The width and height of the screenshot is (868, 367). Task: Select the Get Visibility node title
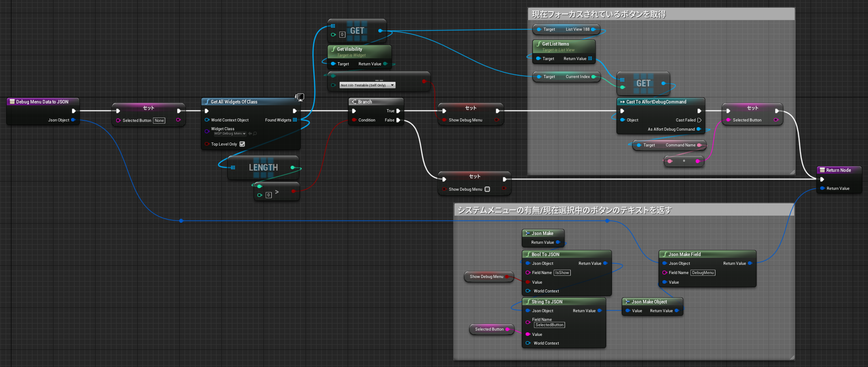point(349,49)
